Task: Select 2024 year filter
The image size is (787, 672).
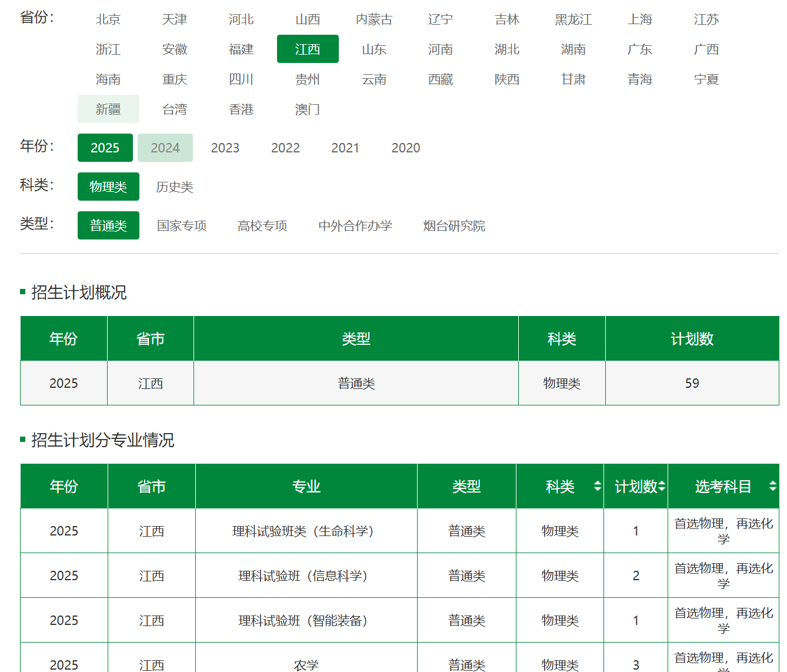Action: (165, 148)
